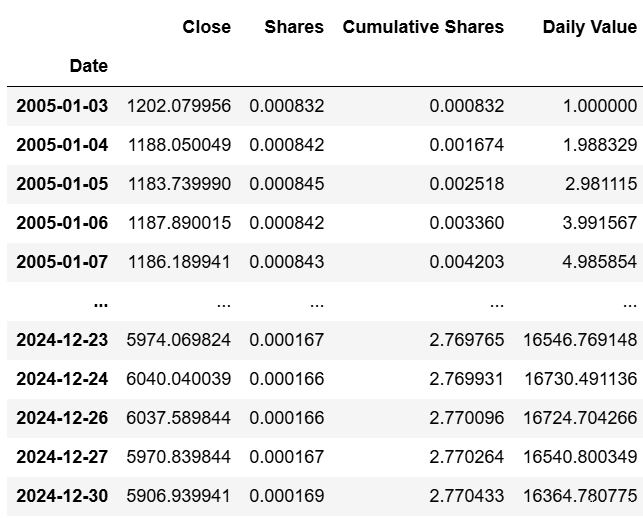The width and height of the screenshot is (643, 518).
Task: Click the Close value 1202.079956
Action: click(179, 105)
